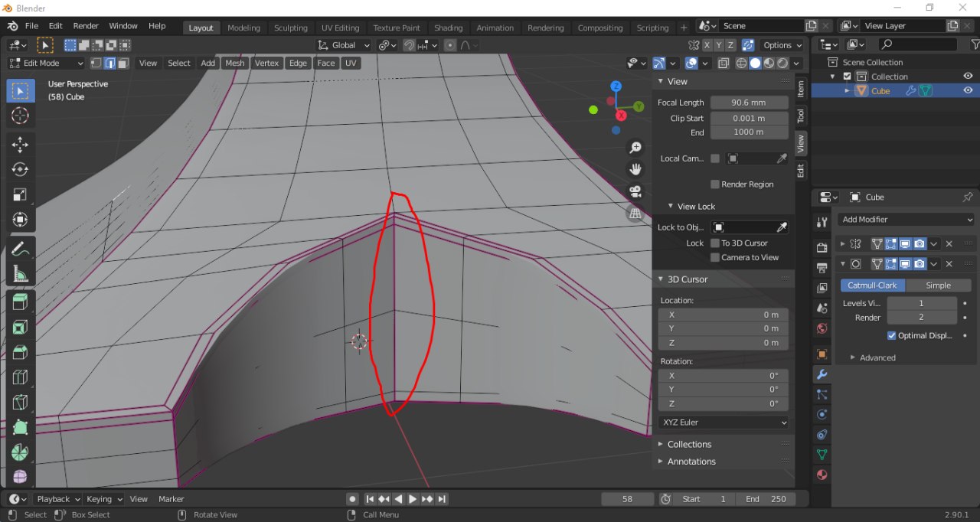Uncheck Optimal Display checkbox
Screen dimensions: 980x522
pyautogui.click(x=892, y=336)
